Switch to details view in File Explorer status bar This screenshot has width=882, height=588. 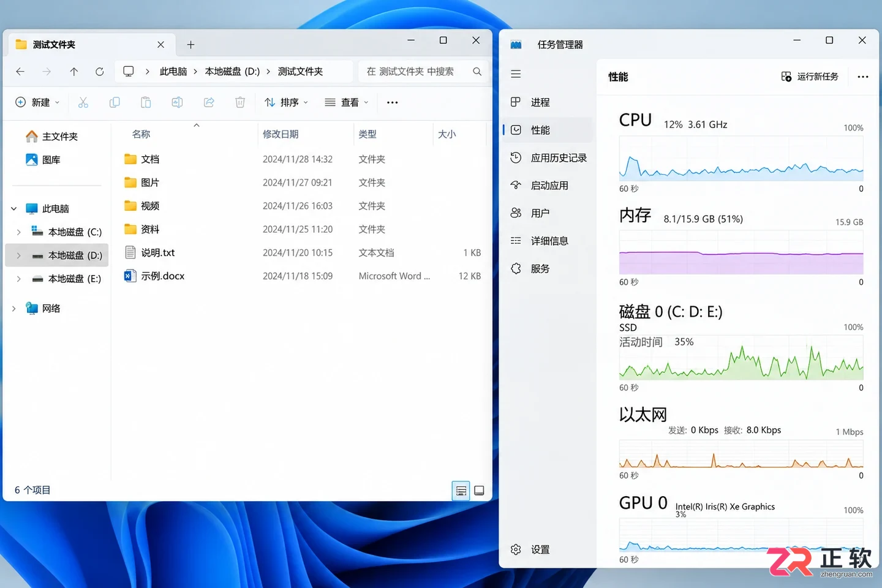[461, 491]
